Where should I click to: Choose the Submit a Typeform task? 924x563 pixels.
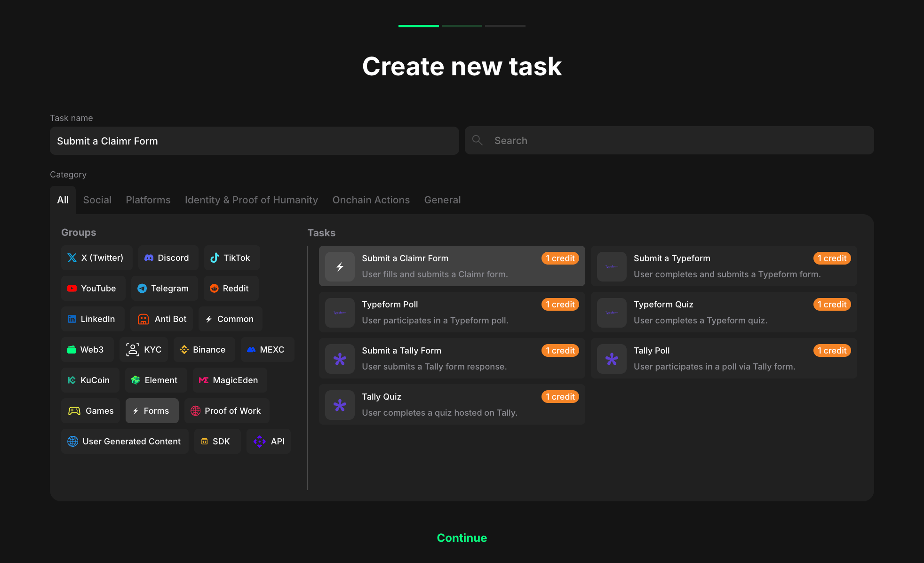point(724,266)
